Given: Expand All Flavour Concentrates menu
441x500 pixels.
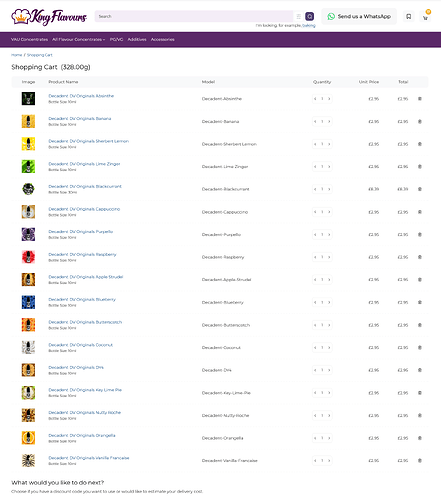Looking at the screenshot, I should (79, 39).
